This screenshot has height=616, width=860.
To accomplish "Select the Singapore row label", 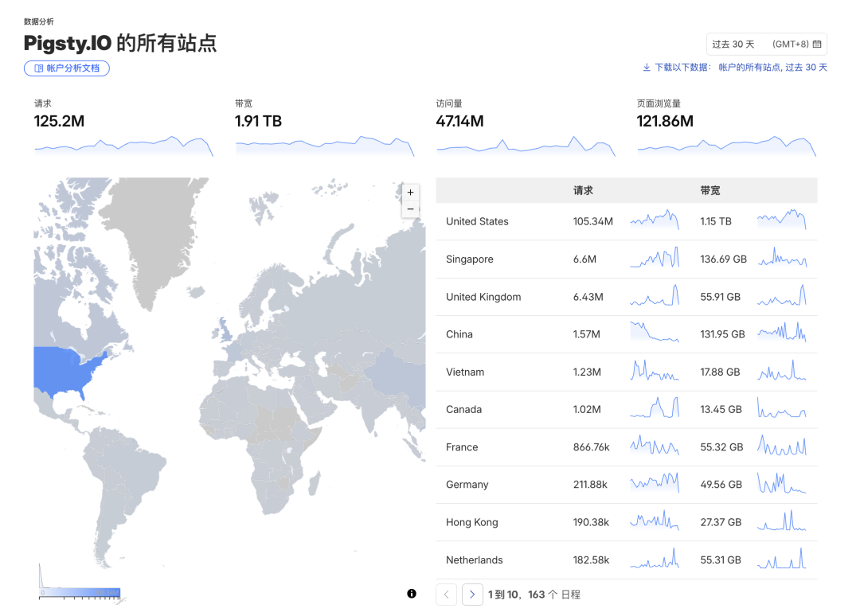I will click(x=470, y=259).
